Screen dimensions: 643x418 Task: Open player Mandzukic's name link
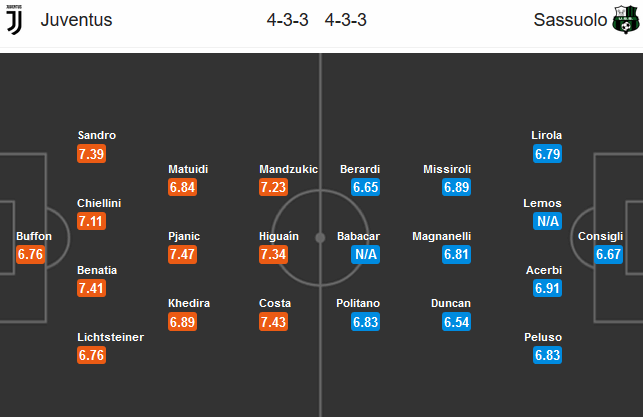288,169
